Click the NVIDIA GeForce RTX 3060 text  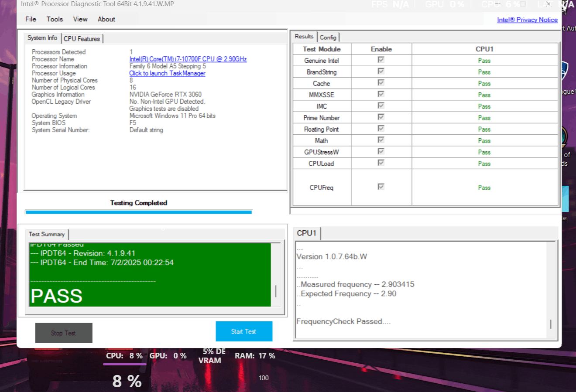pyautogui.click(x=165, y=95)
